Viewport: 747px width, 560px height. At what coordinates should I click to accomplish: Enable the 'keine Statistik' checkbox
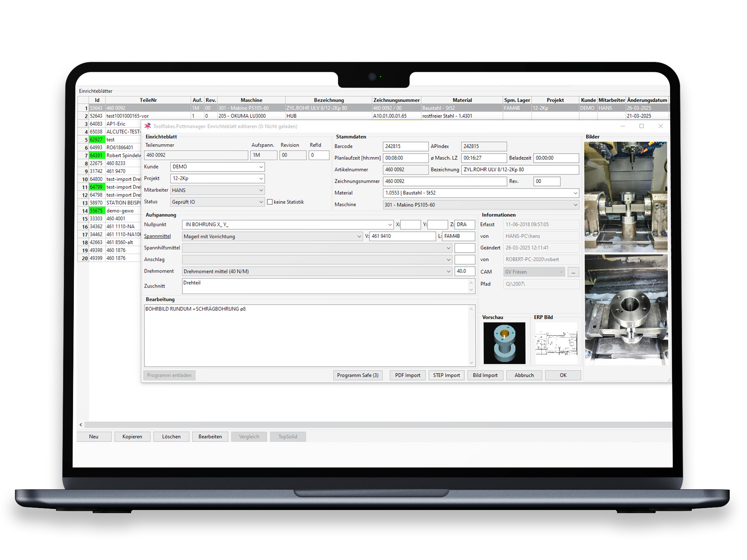(x=270, y=202)
